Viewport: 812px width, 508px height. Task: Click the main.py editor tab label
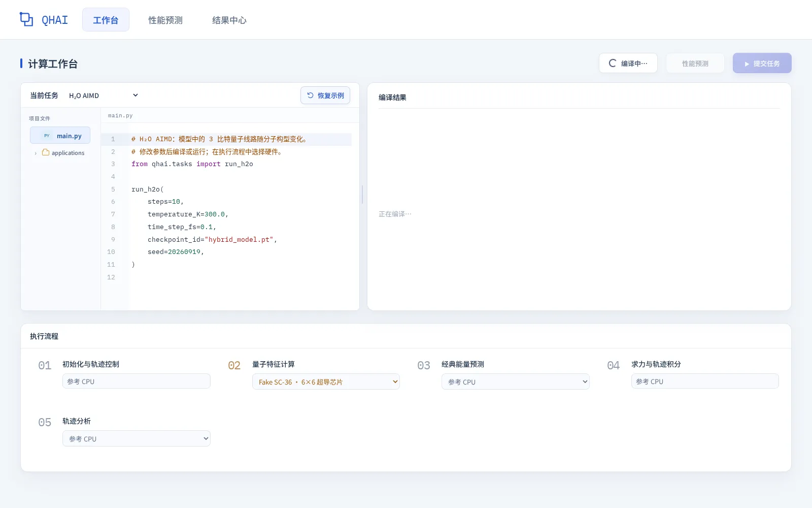(120, 115)
